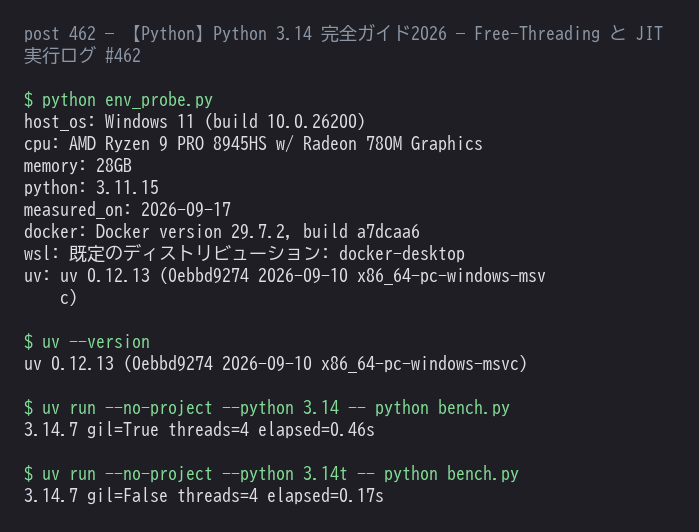Click the 'docker: Docker version 29.7.2' line
This screenshot has height=532, width=699.
coord(222,232)
